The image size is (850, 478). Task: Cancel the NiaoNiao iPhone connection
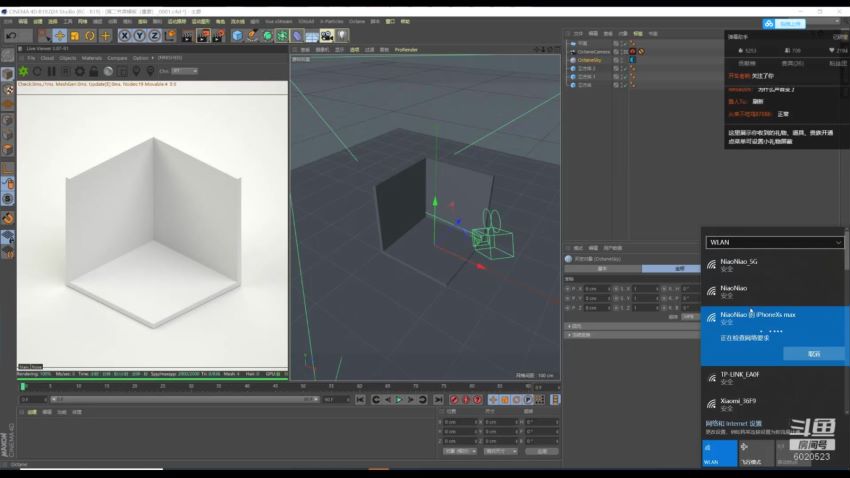814,353
